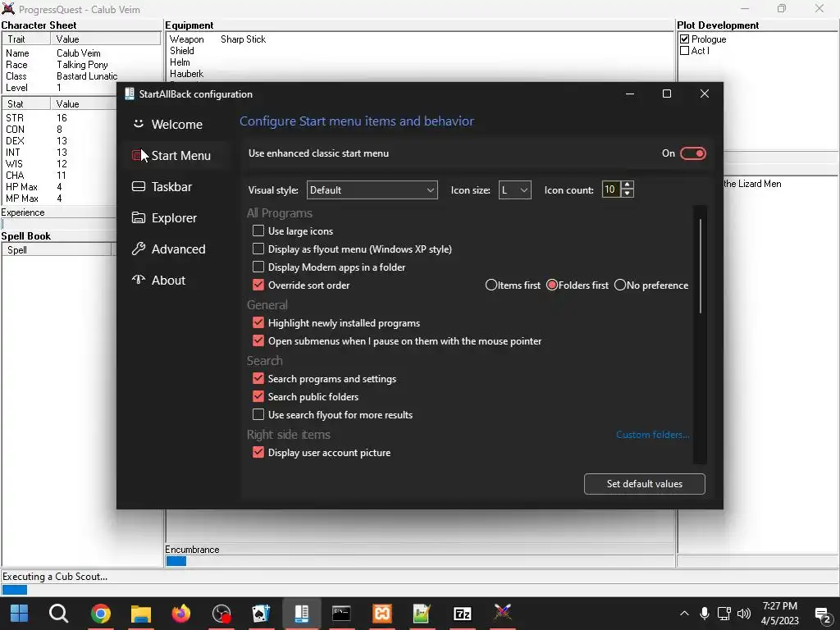Uncheck Override sort order
This screenshot has height=630, width=840.
coord(258,285)
